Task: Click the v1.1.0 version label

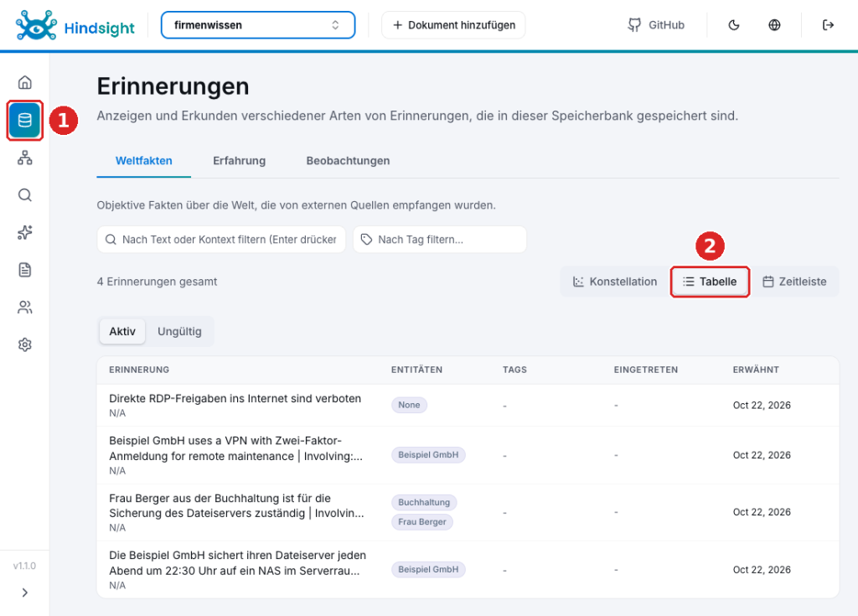Action: pyautogui.click(x=24, y=567)
